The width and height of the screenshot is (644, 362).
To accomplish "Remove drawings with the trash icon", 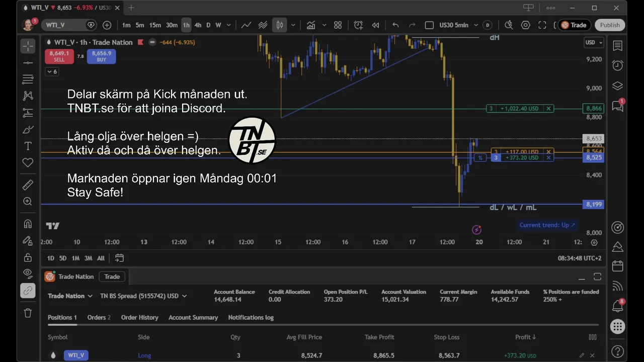I will click(28, 313).
